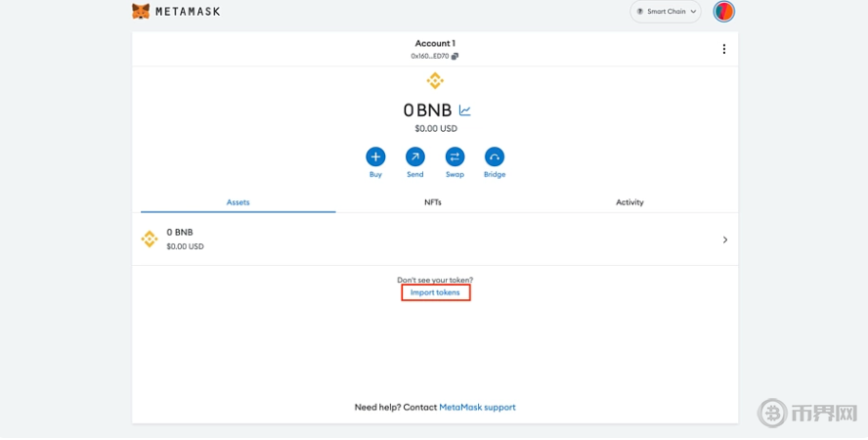Click the MetaMask fox logo
Screen dimensions: 868x440
click(x=142, y=12)
